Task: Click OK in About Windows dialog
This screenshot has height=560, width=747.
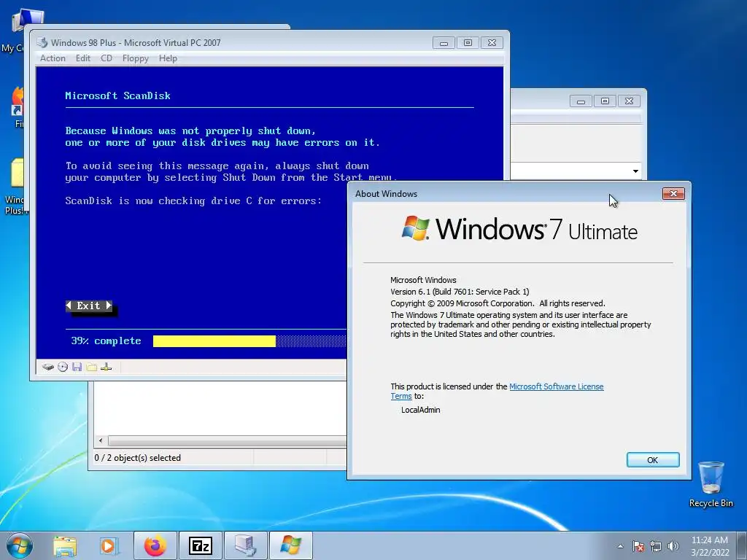Action: [x=653, y=460]
